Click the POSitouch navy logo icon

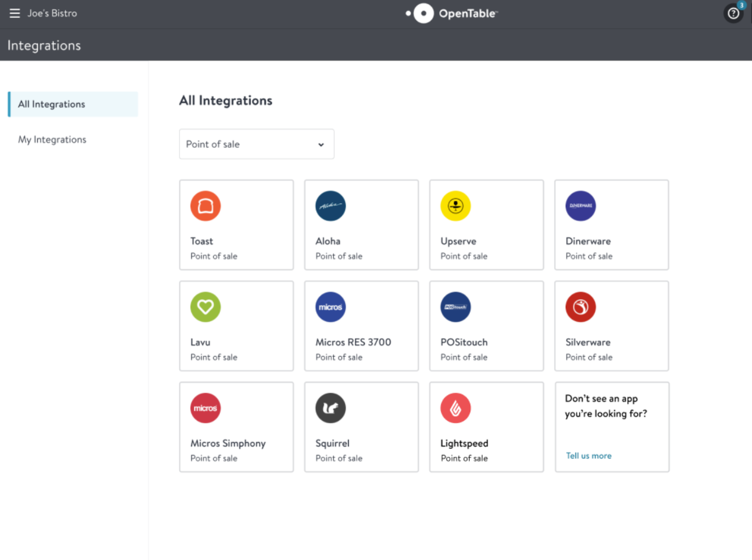pos(456,307)
